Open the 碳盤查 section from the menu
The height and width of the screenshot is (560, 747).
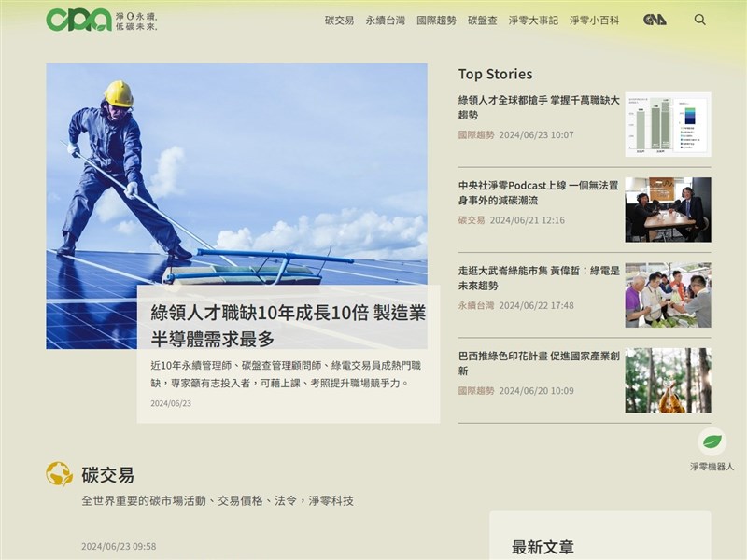482,19
